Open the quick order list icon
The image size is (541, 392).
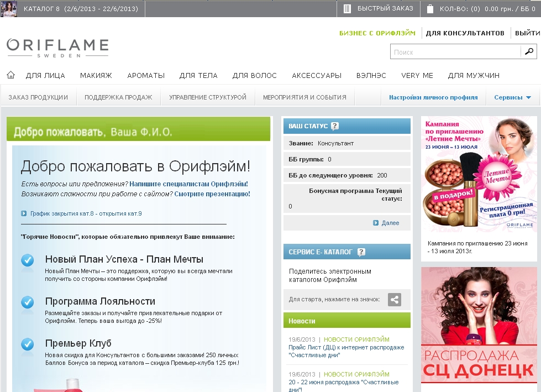pos(347,9)
